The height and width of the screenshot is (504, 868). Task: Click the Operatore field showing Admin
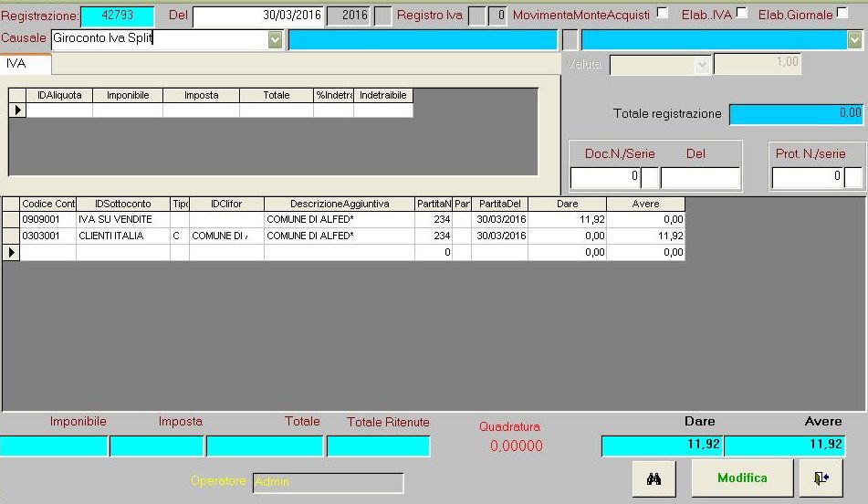[329, 482]
